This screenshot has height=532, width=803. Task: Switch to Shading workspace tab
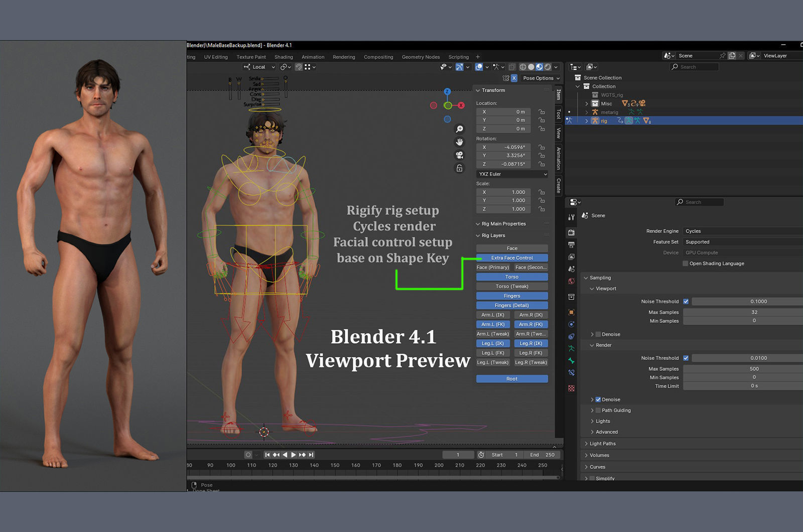click(284, 57)
